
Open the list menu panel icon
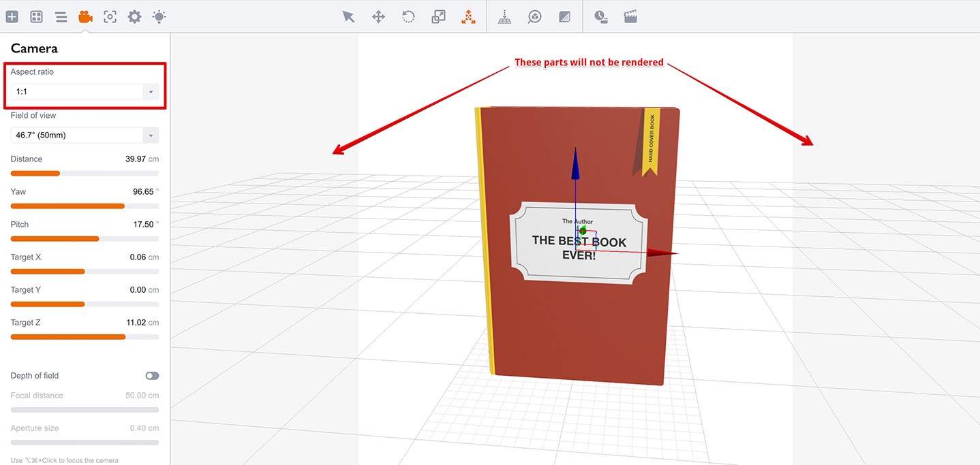click(x=61, y=16)
